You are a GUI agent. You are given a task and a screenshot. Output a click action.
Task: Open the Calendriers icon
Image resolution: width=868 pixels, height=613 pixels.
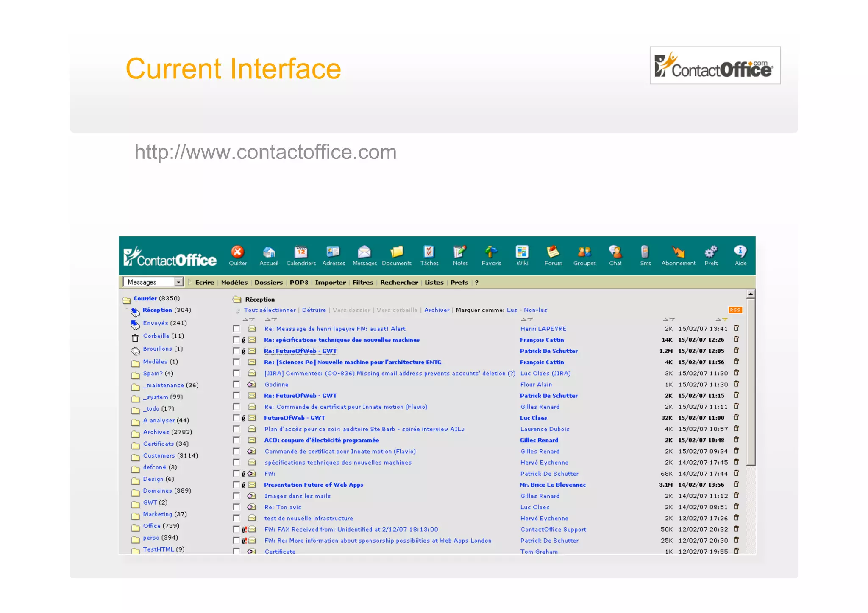pos(301,252)
